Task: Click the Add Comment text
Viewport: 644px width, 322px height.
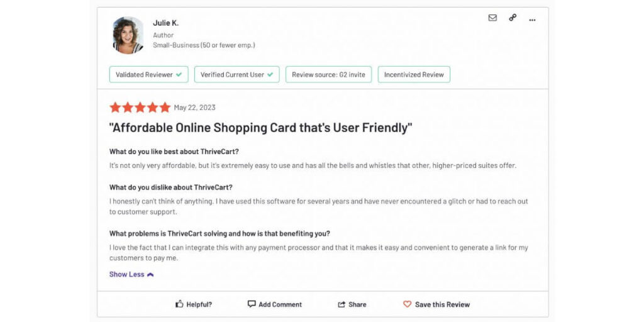Action: tap(280, 304)
